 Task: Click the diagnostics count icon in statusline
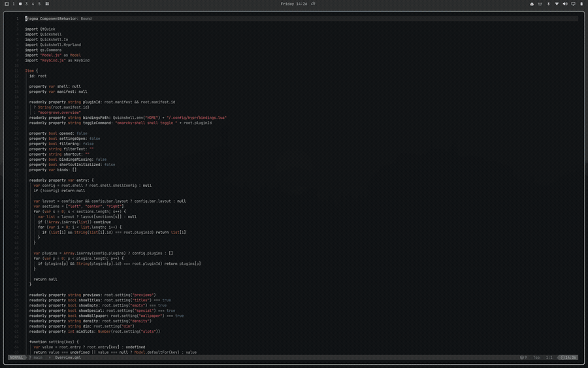[x=523, y=358]
